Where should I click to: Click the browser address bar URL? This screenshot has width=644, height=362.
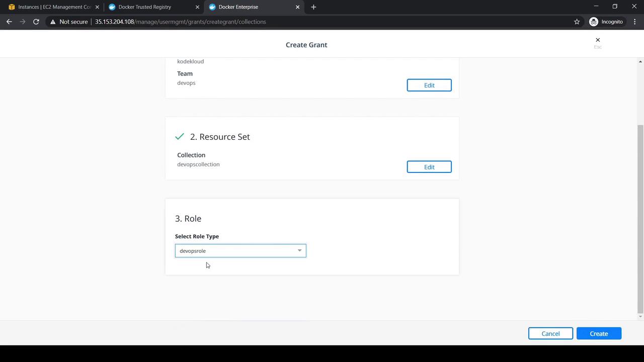pos(181,22)
